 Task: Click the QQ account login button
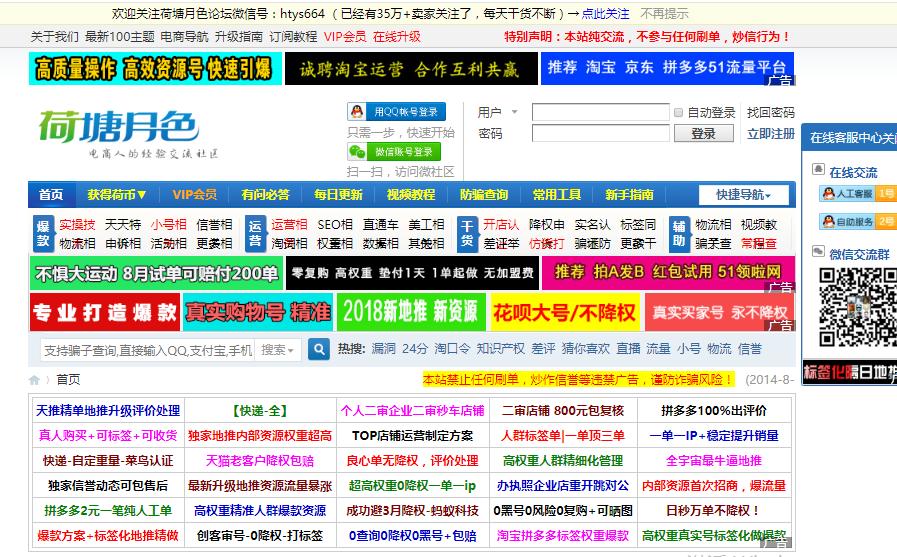[396, 112]
